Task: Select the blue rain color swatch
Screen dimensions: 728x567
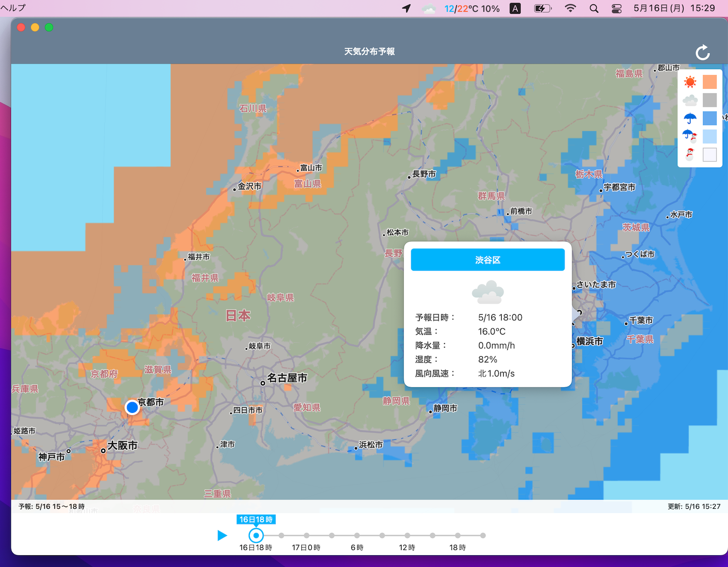Action: [x=710, y=118]
